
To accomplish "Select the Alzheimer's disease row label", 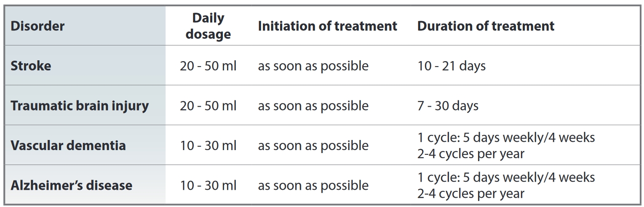I will click(72, 185).
